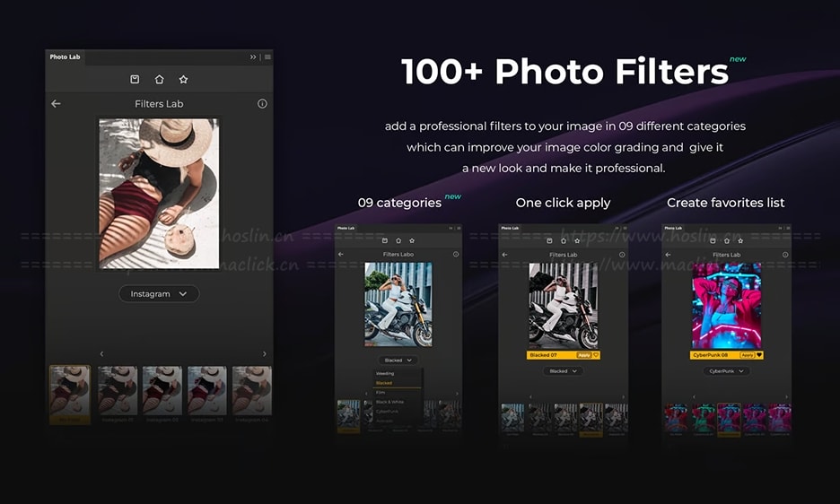
Task: Open the Instagram category dropdown
Action: (159, 294)
